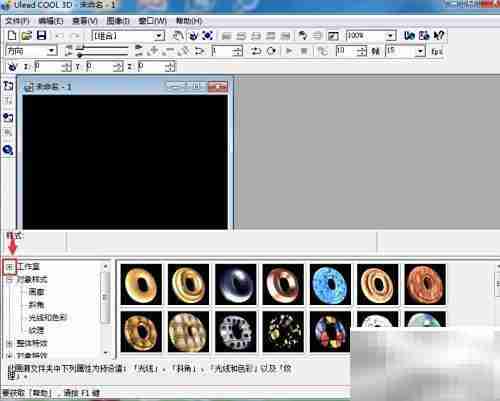Stop the animation playback
This screenshot has width=500, height=401.
tap(304, 51)
